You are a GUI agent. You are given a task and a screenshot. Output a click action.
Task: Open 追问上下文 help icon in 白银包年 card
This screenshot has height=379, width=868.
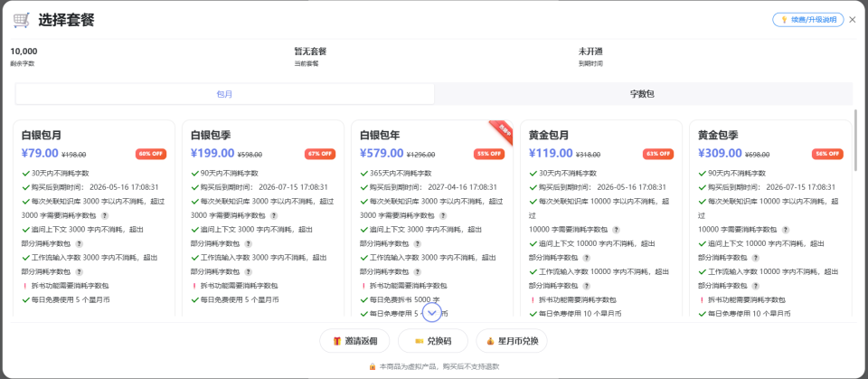418,244
